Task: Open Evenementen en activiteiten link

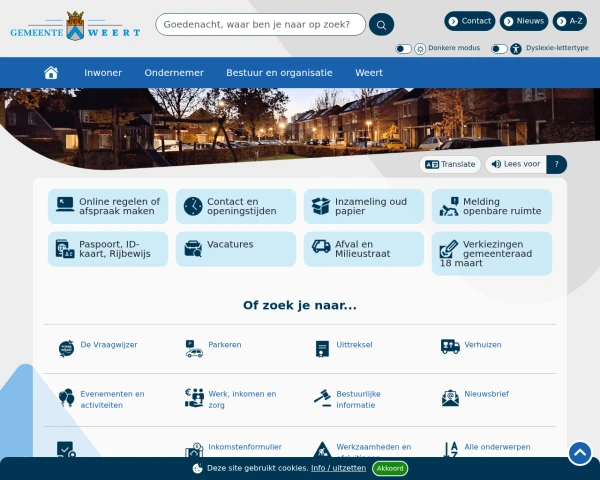Action: pos(112,399)
